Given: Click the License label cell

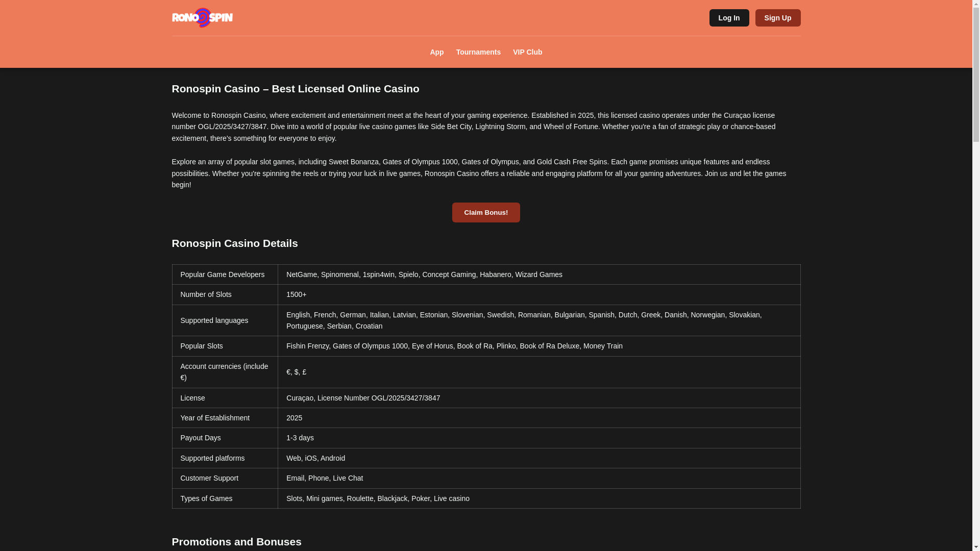Looking at the screenshot, I should pos(225,398).
